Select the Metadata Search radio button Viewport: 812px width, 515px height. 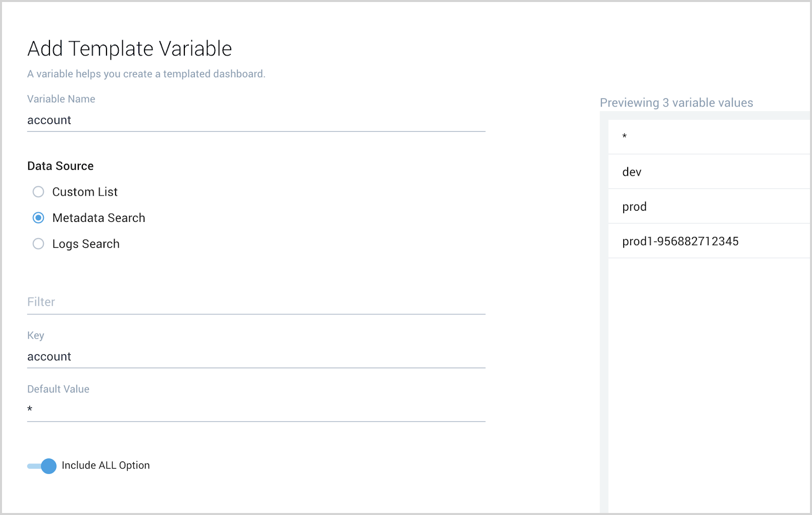click(x=38, y=218)
